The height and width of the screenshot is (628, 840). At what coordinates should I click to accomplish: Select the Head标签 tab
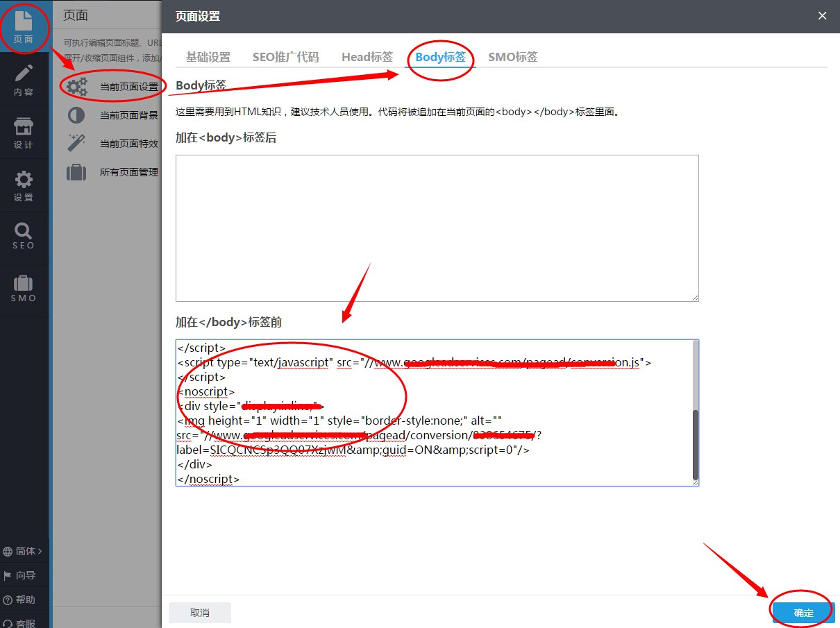[x=367, y=57]
